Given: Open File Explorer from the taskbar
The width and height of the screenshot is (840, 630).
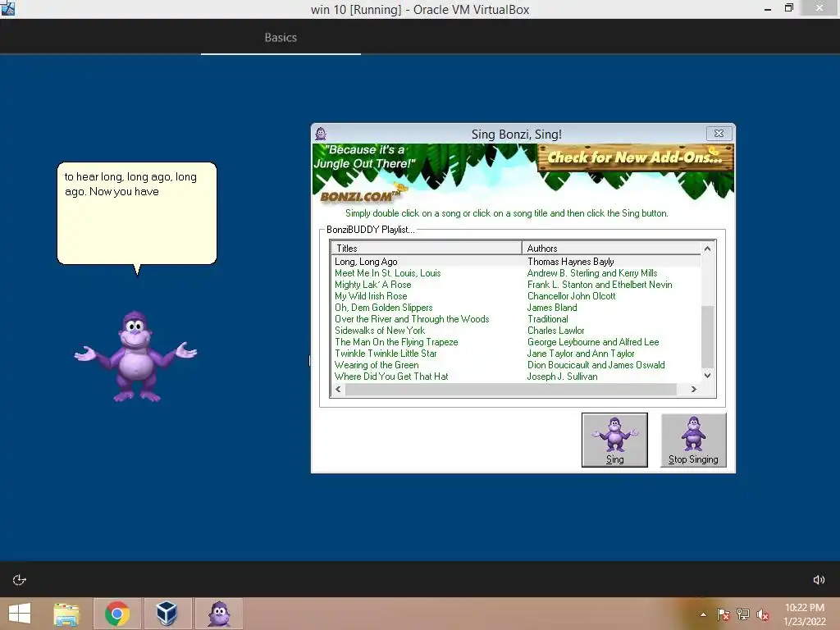Looking at the screenshot, I should [x=66, y=614].
